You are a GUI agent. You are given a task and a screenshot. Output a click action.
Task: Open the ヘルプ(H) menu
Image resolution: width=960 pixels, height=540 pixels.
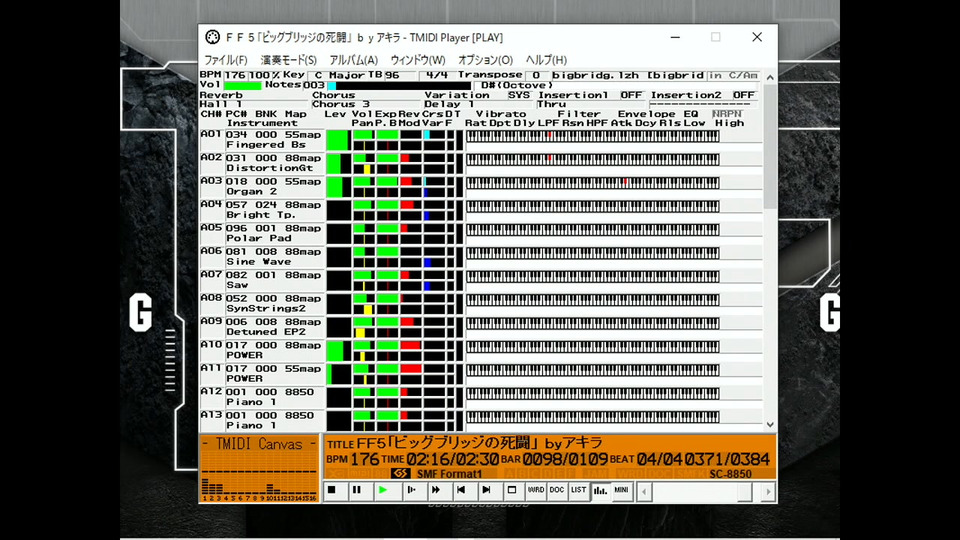click(546, 60)
